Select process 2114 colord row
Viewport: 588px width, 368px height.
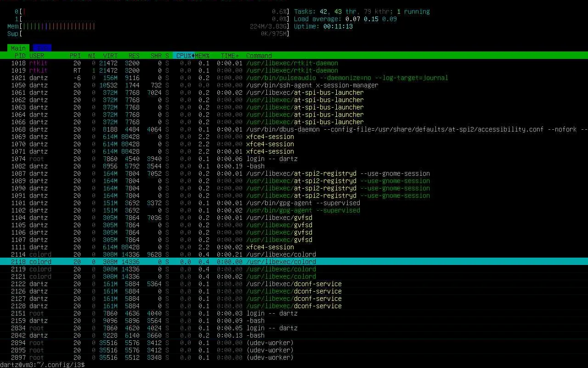pyautogui.click(x=281, y=254)
